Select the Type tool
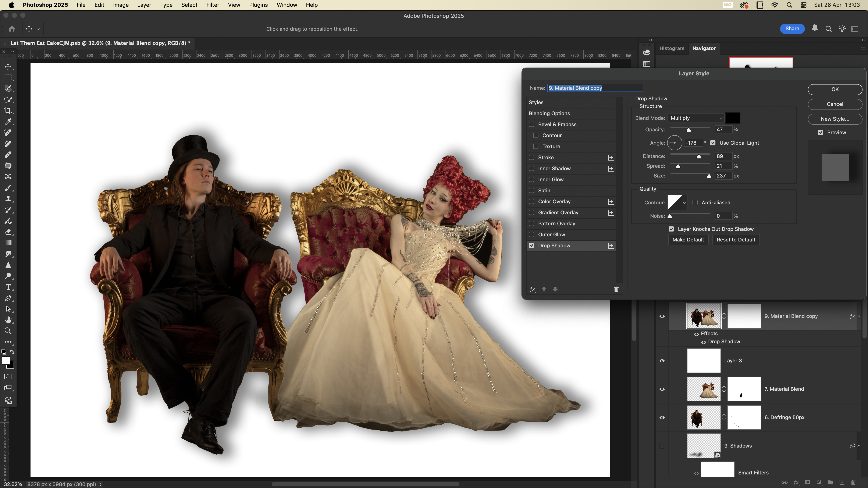 8,287
